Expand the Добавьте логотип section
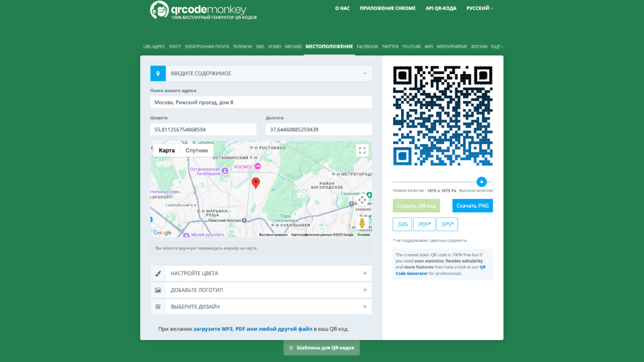Image resolution: width=644 pixels, height=362 pixels. 365,290
